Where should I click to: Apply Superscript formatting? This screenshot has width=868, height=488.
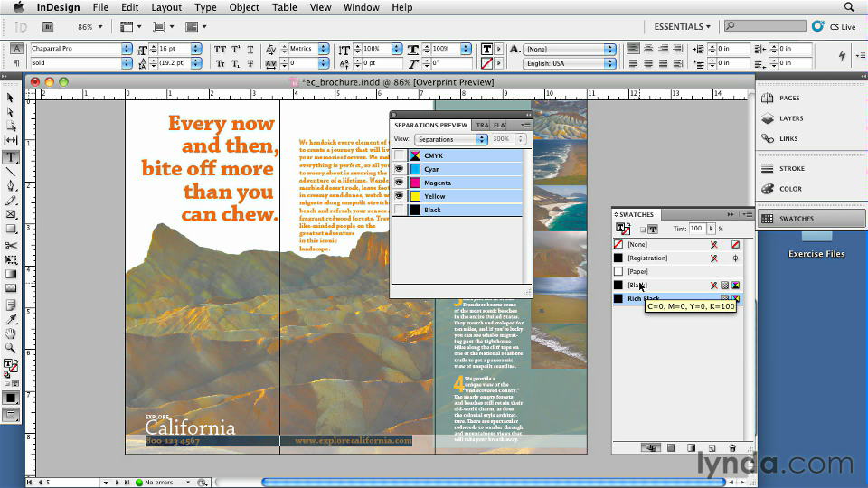click(x=235, y=49)
